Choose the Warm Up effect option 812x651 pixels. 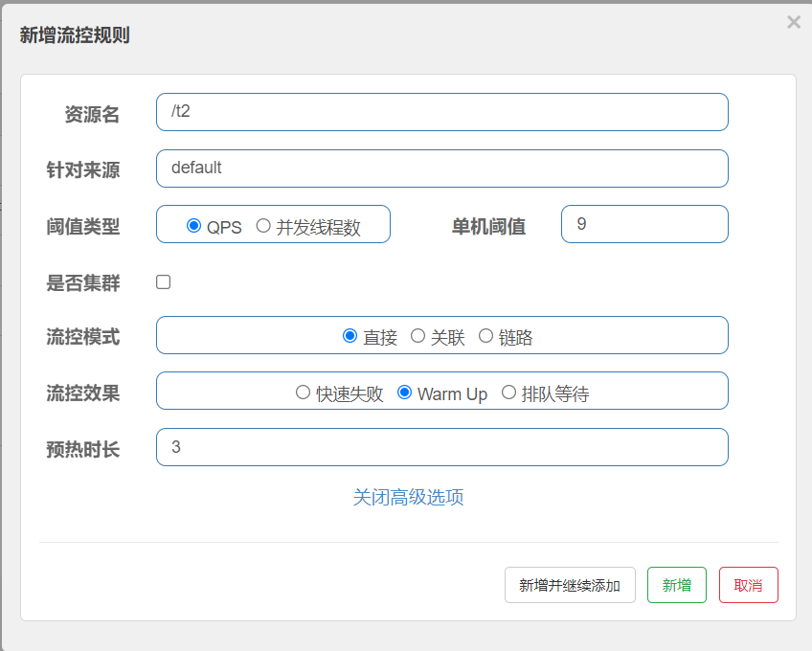pyautogui.click(x=405, y=393)
